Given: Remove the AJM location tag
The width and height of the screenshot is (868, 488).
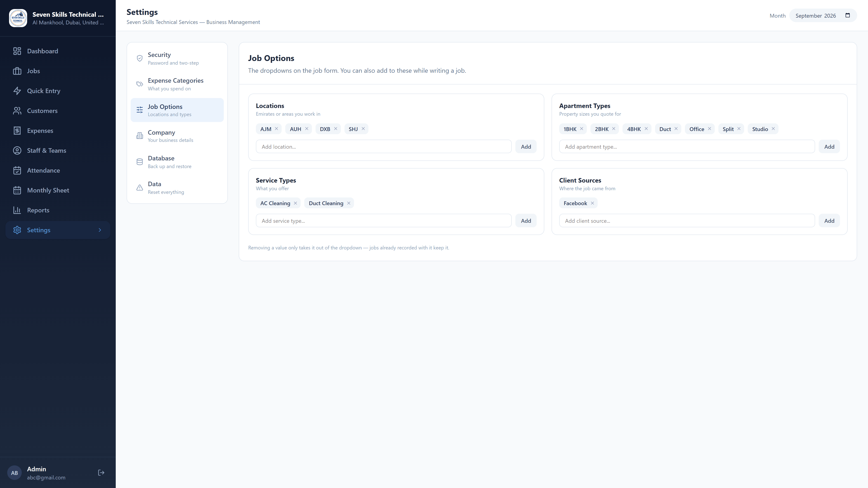Looking at the screenshot, I should [276, 129].
